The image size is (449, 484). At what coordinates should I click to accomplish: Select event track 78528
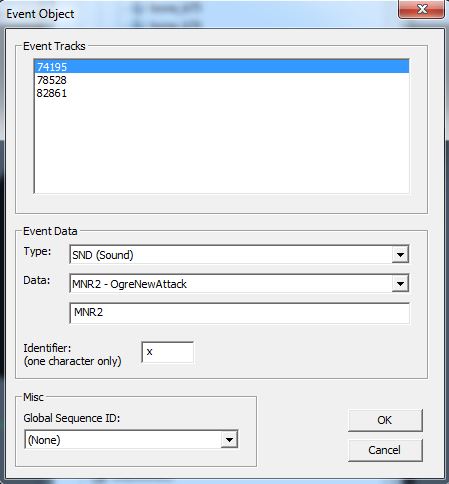pos(222,80)
